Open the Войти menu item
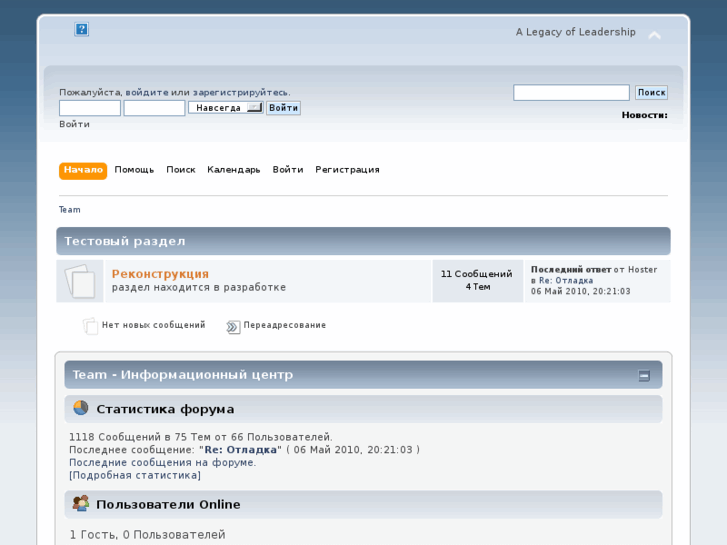Screen dimensions: 727x545 [288, 170]
